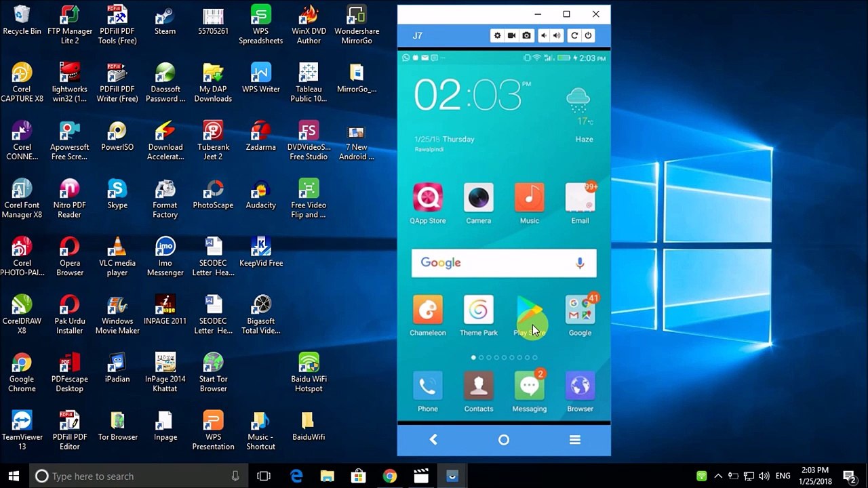
Task: Select the Nitro PDF Reader desktop icon
Action: click(70, 199)
